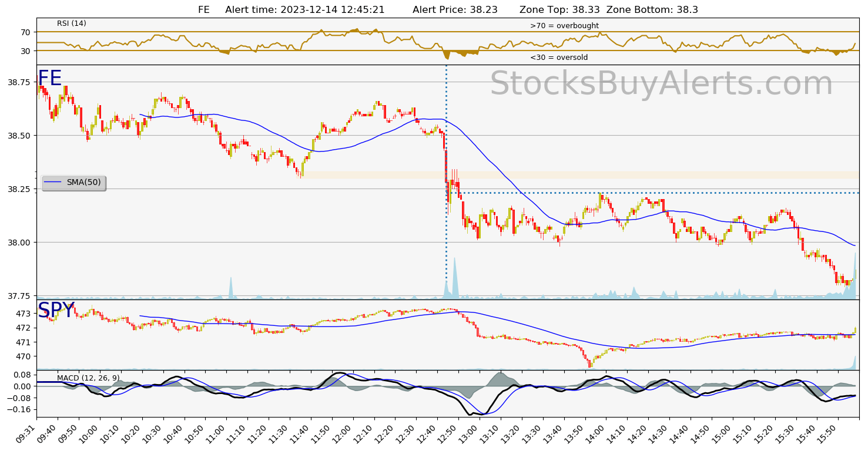Click the 37.75 price axis label
Screen dimensions: 868x451
pyautogui.click(x=20, y=296)
